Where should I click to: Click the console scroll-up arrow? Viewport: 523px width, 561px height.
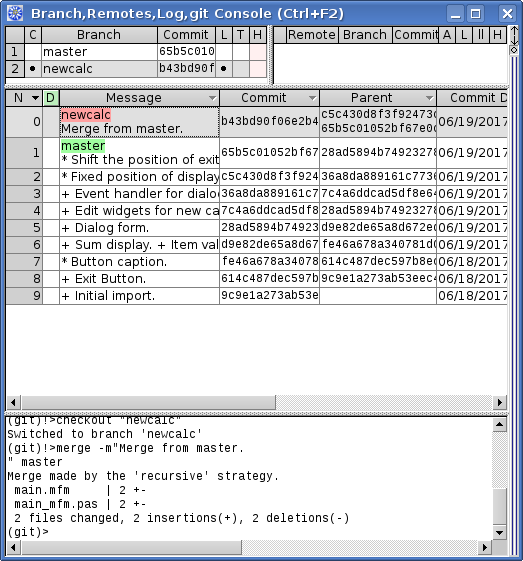[x=499, y=425]
